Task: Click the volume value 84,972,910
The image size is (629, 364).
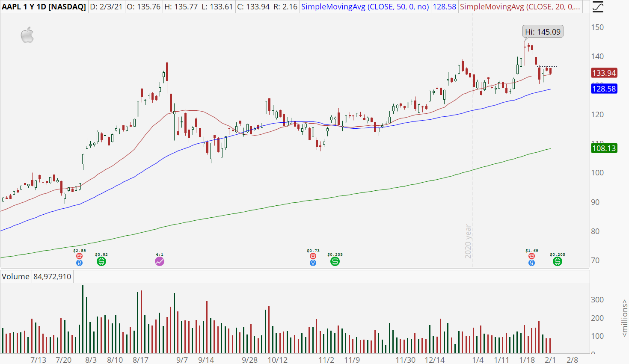Action: tap(52, 276)
